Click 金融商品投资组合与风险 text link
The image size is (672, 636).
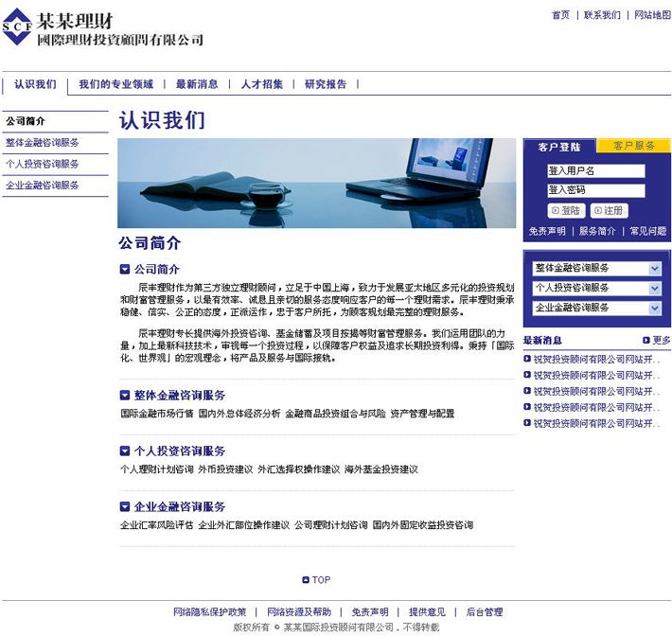point(336,414)
